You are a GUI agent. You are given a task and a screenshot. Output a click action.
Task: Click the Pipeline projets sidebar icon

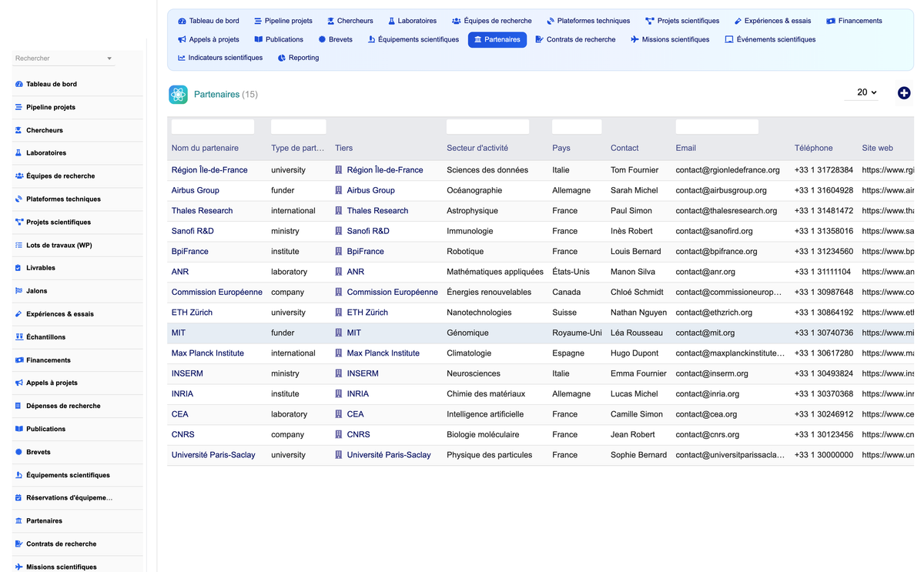coord(18,107)
